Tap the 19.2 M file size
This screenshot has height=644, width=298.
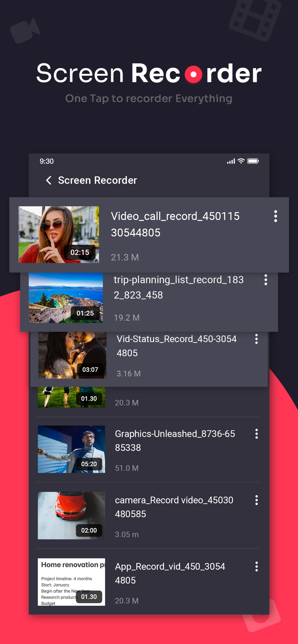[127, 318]
